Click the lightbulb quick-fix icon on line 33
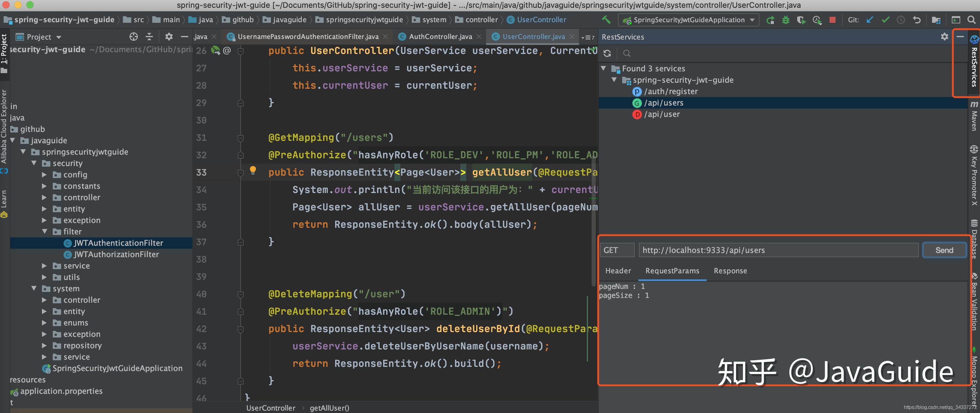Viewport: 980px width, 413px height. pos(253,170)
